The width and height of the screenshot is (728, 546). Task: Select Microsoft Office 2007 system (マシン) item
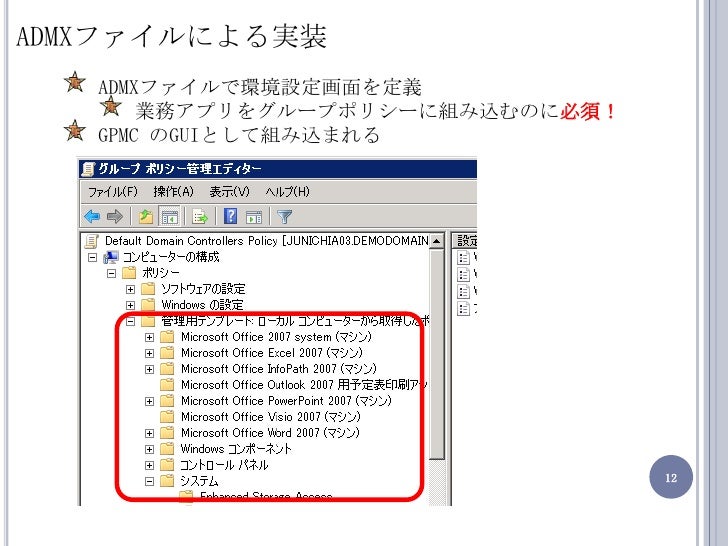(276, 337)
